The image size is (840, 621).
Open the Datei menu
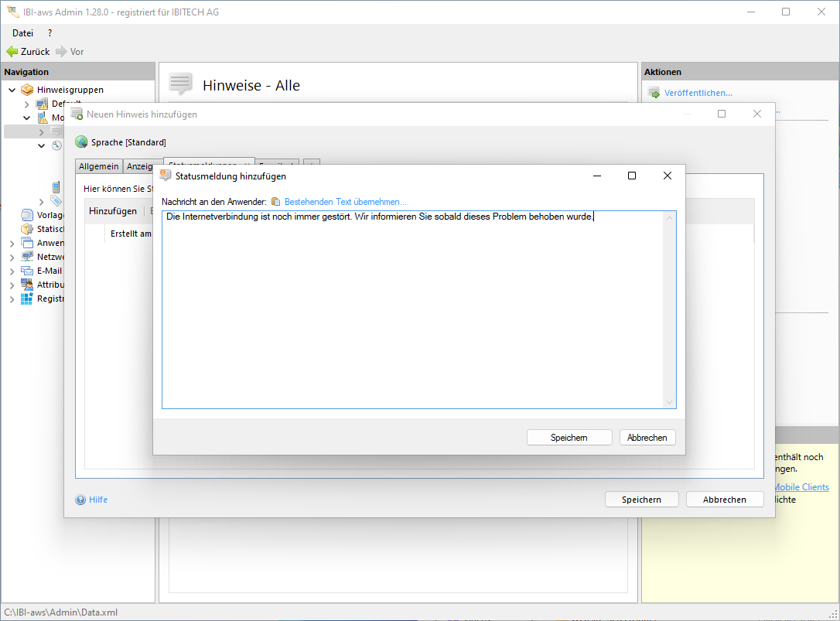pos(22,33)
